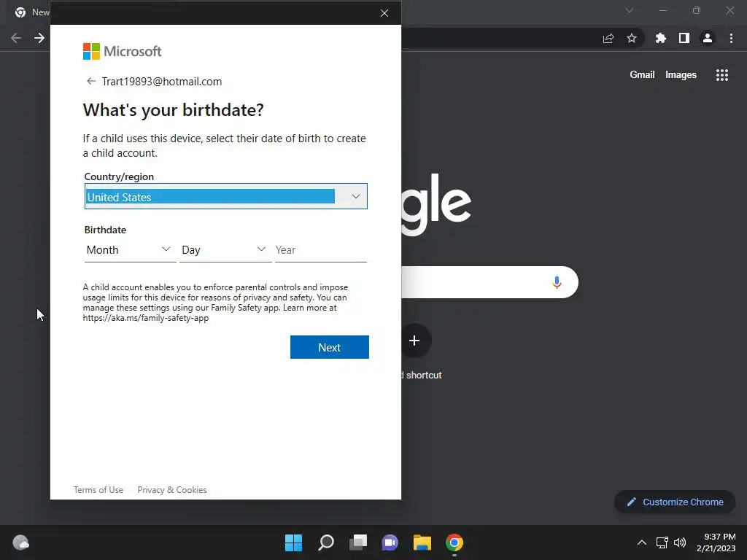The height and width of the screenshot is (560, 747).
Task: Click the Next button
Action: 329,347
